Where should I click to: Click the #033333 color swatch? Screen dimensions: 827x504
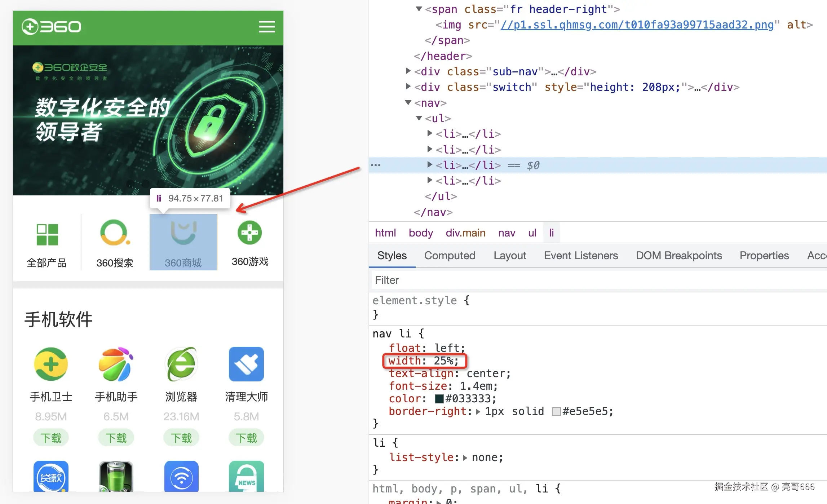tap(439, 399)
